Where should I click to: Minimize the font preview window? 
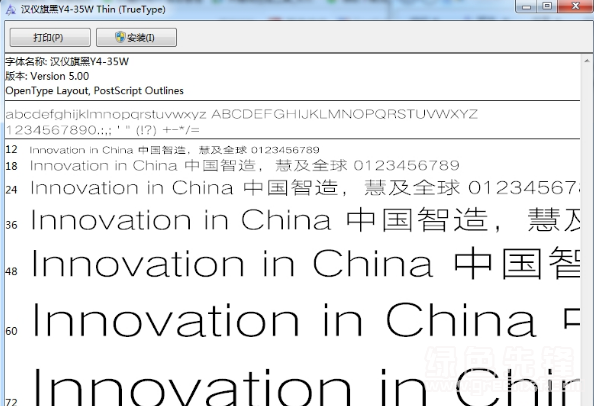click(526, 6)
